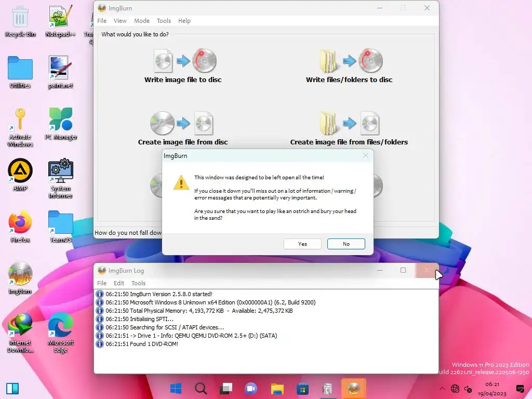This screenshot has width=532, height=399.
Task: Open Task View in the taskbar
Action: click(x=225, y=389)
